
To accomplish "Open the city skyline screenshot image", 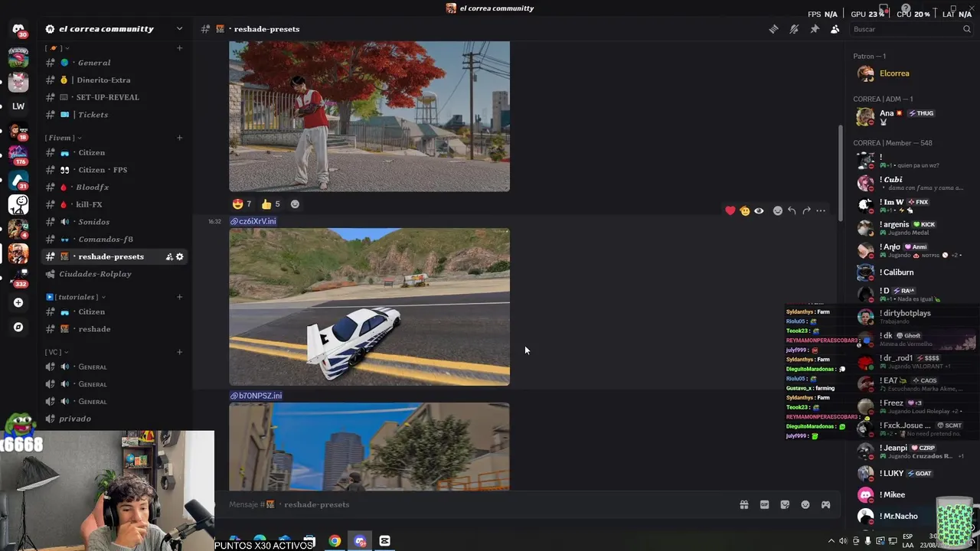I will pos(369,446).
